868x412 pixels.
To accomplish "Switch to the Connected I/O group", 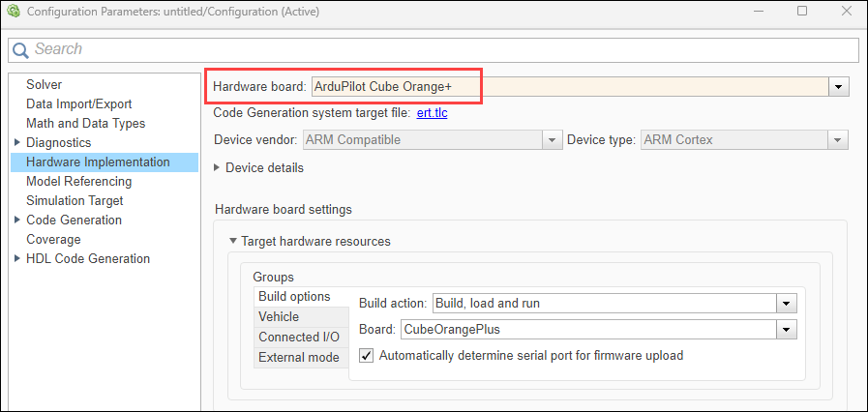I will click(x=301, y=337).
